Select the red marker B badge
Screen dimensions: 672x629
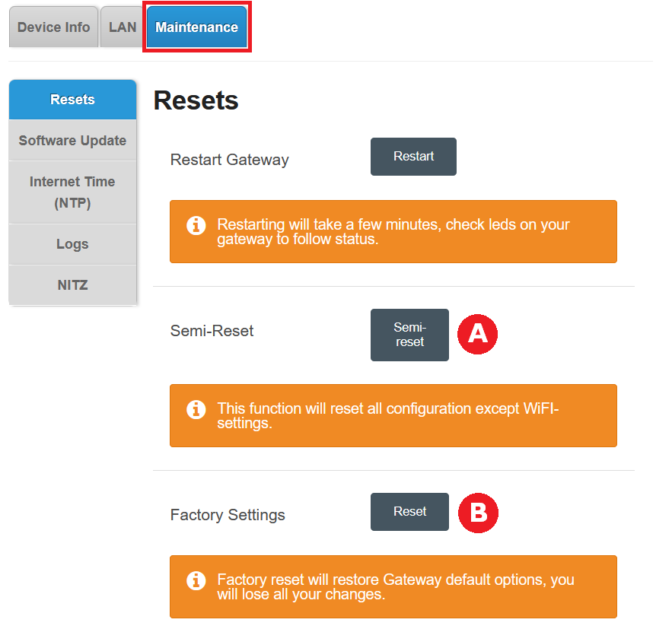click(477, 513)
